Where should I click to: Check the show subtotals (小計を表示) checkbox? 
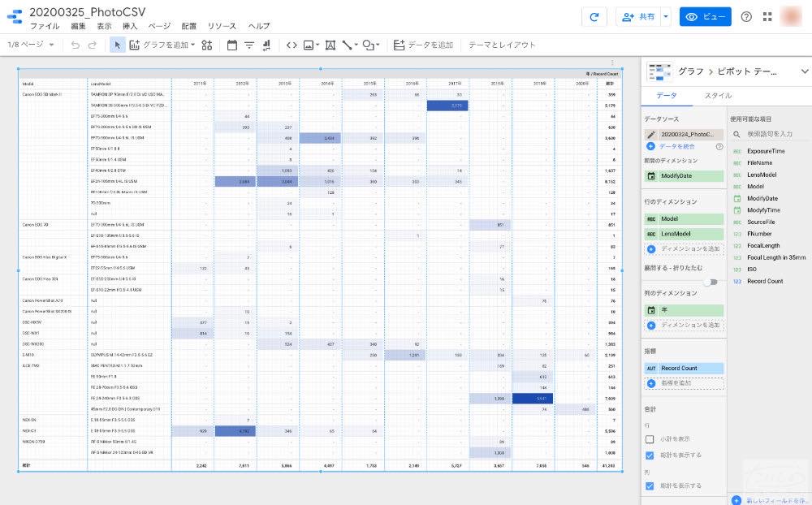(x=650, y=439)
